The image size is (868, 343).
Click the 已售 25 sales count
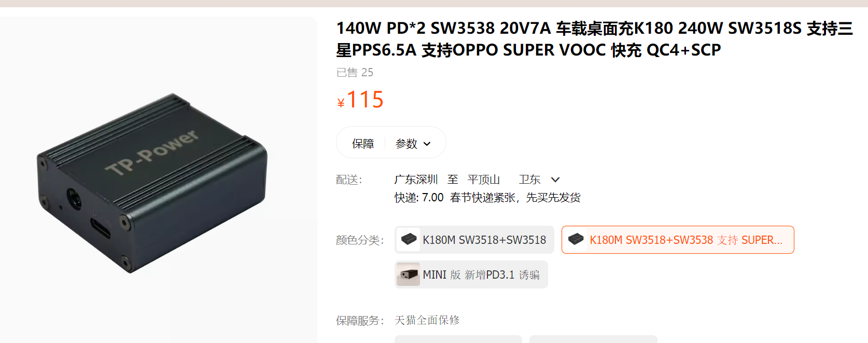355,73
